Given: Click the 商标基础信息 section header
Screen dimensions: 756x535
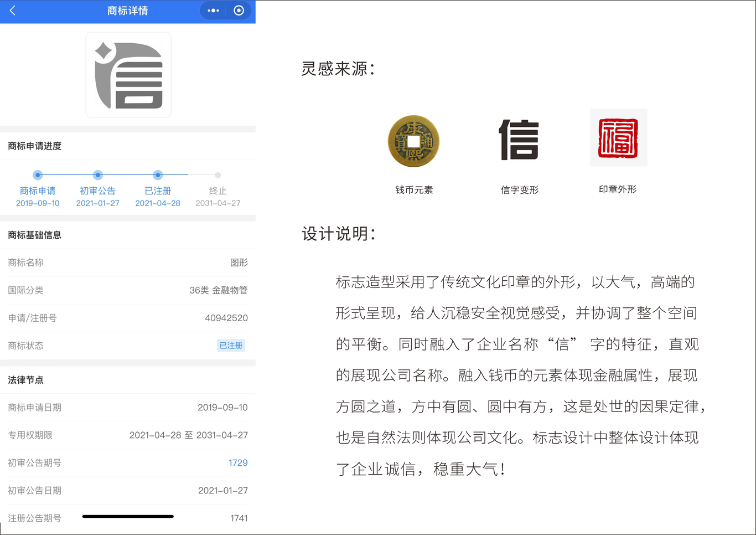Looking at the screenshot, I should 34,235.
